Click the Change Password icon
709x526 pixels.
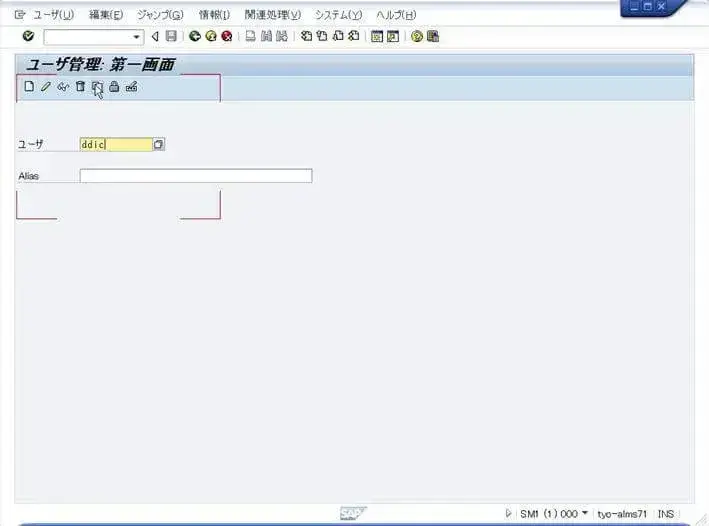pyautogui.click(x=132, y=86)
